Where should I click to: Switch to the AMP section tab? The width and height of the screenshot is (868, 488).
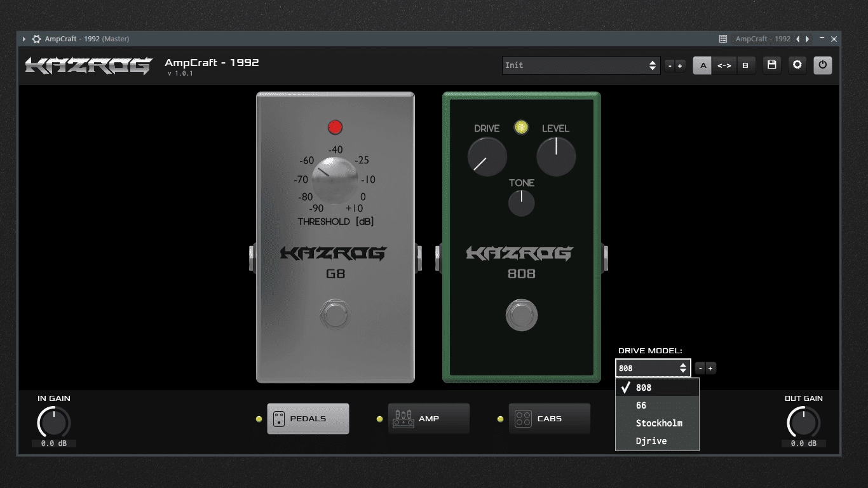point(429,419)
